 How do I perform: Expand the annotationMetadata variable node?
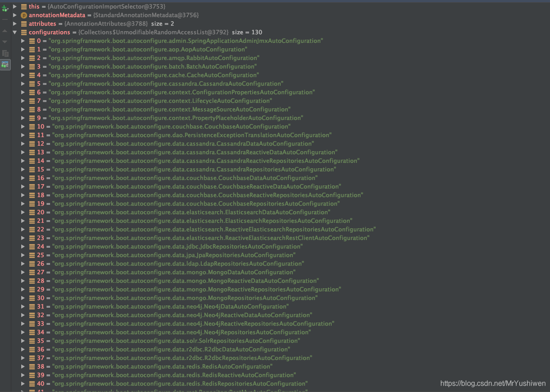coord(15,15)
